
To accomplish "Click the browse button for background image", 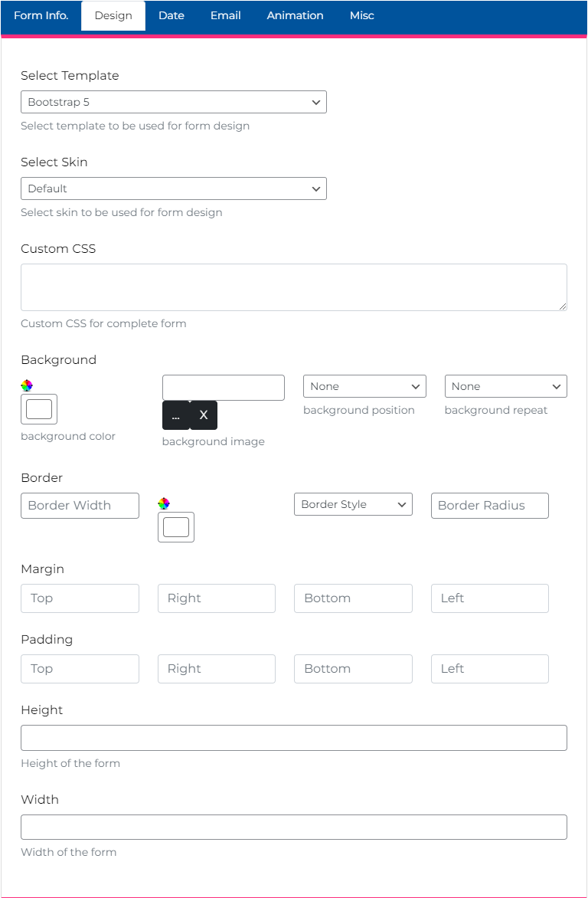I will pyautogui.click(x=175, y=415).
